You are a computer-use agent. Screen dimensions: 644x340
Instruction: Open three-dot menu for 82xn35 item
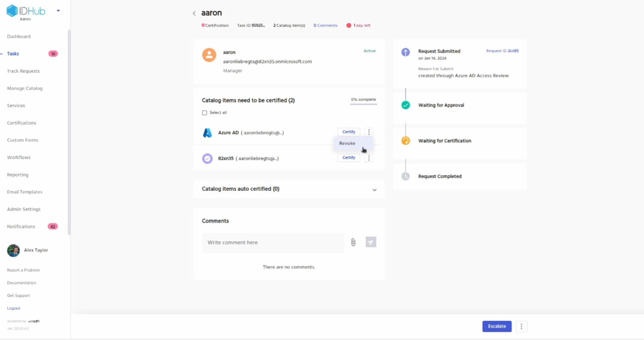tap(369, 158)
